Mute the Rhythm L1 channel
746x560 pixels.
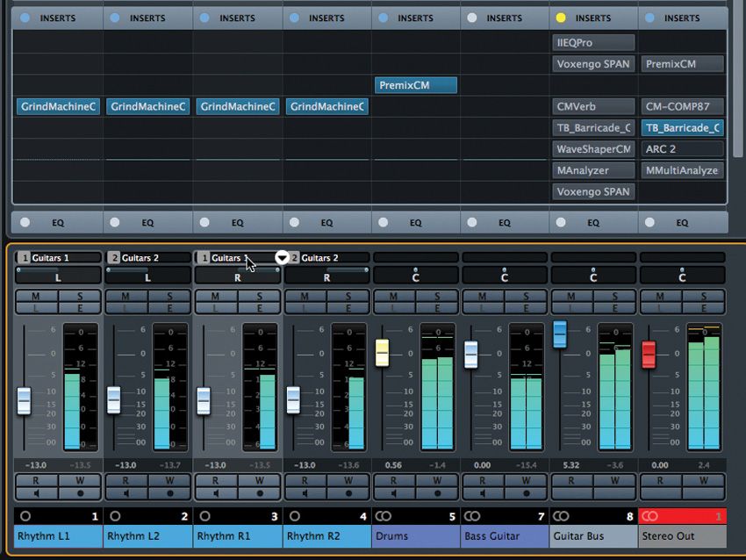(x=36, y=296)
